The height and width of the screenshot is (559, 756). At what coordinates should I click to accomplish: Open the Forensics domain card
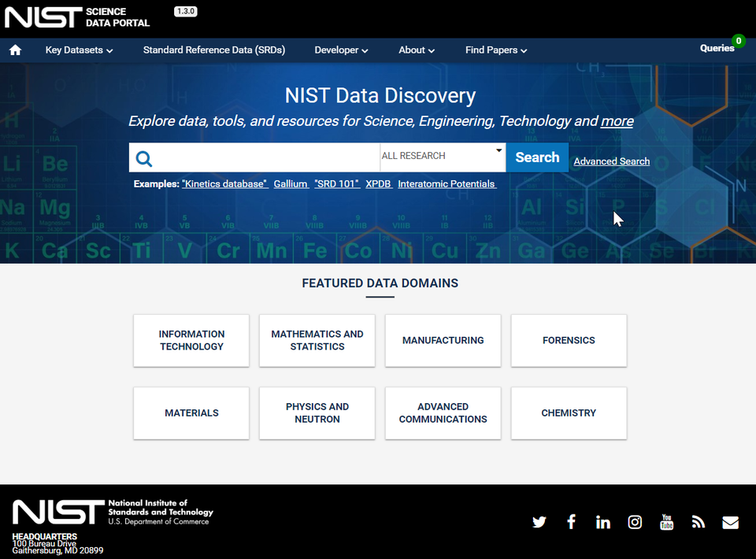click(x=569, y=341)
